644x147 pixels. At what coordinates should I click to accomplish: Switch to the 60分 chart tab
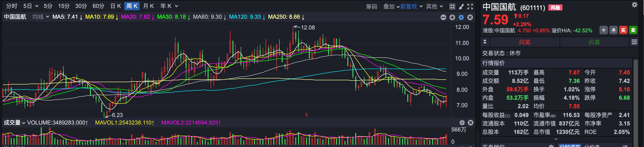[98, 6]
